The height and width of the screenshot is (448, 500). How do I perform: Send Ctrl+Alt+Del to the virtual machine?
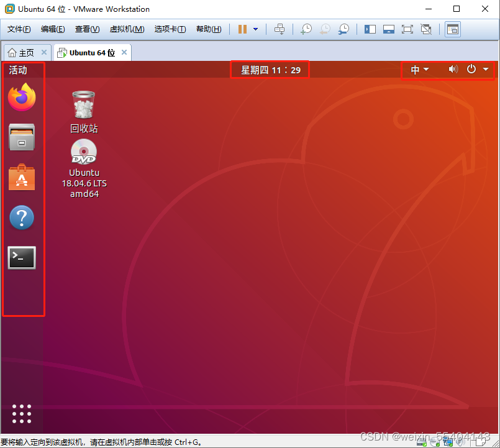(280, 29)
